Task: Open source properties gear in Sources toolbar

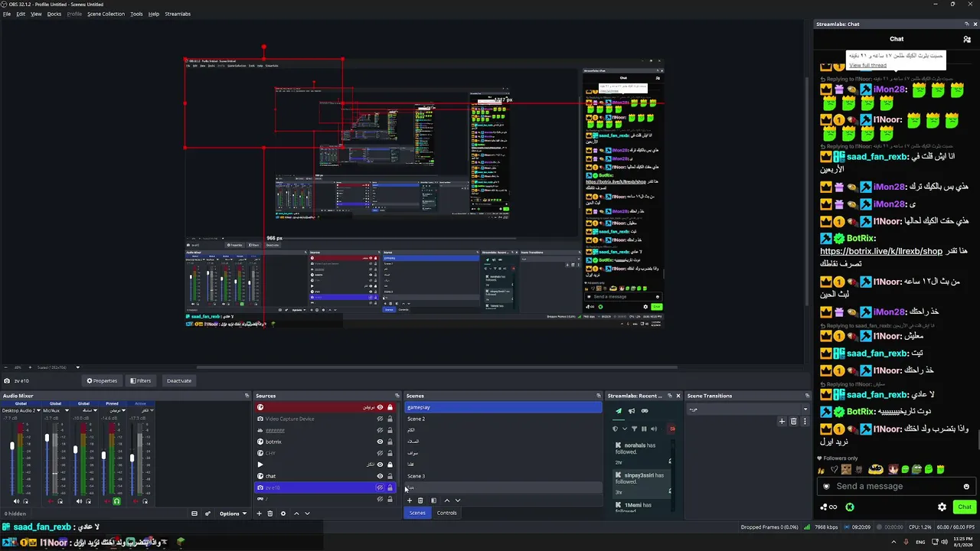Action: [283, 514]
